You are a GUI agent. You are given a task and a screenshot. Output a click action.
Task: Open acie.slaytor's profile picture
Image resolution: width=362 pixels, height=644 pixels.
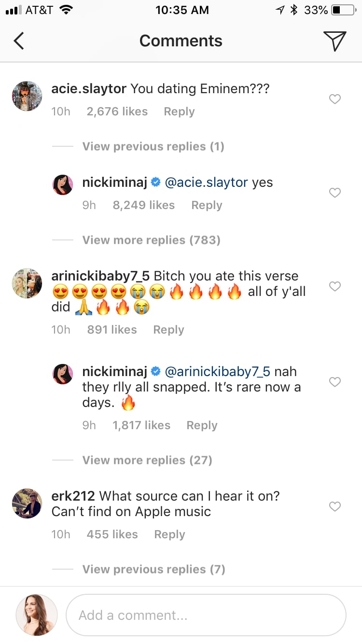tap(27, 96)
